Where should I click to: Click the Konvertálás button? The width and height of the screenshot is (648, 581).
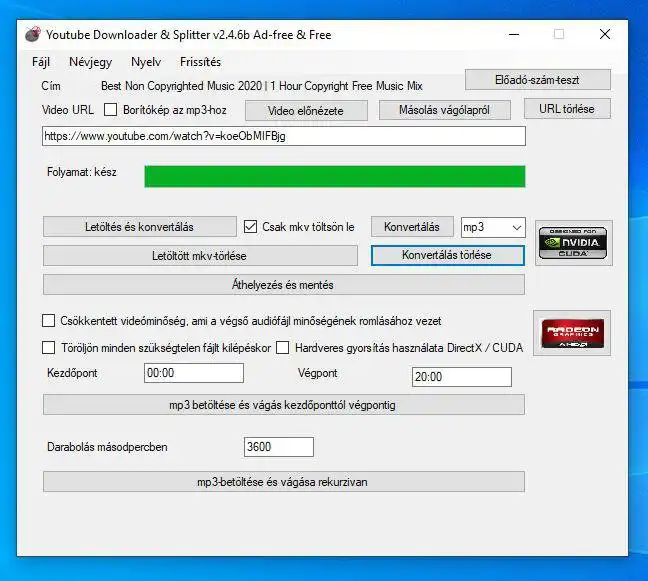(412, 227)
